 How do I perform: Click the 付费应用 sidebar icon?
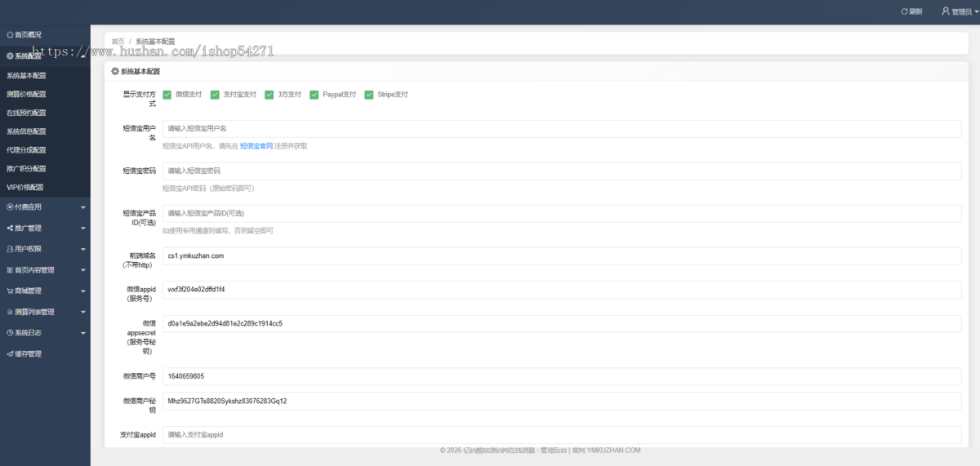pos(10,206)
